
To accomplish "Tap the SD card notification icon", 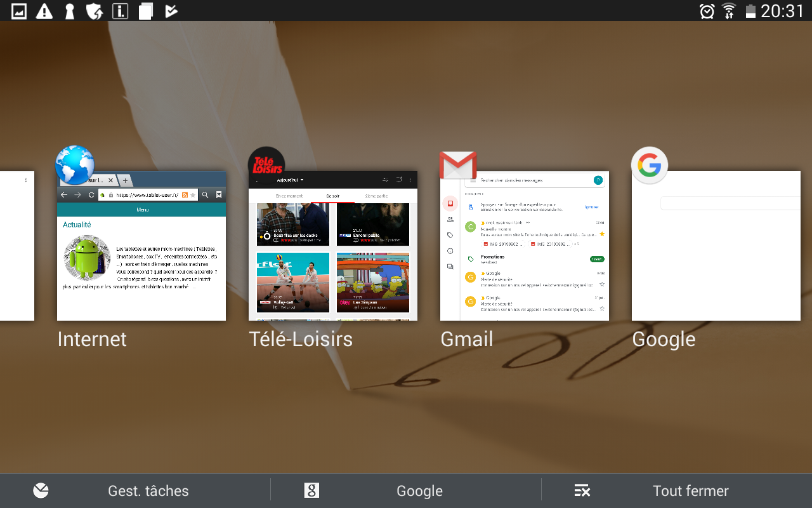I will [x=146, y=11].
